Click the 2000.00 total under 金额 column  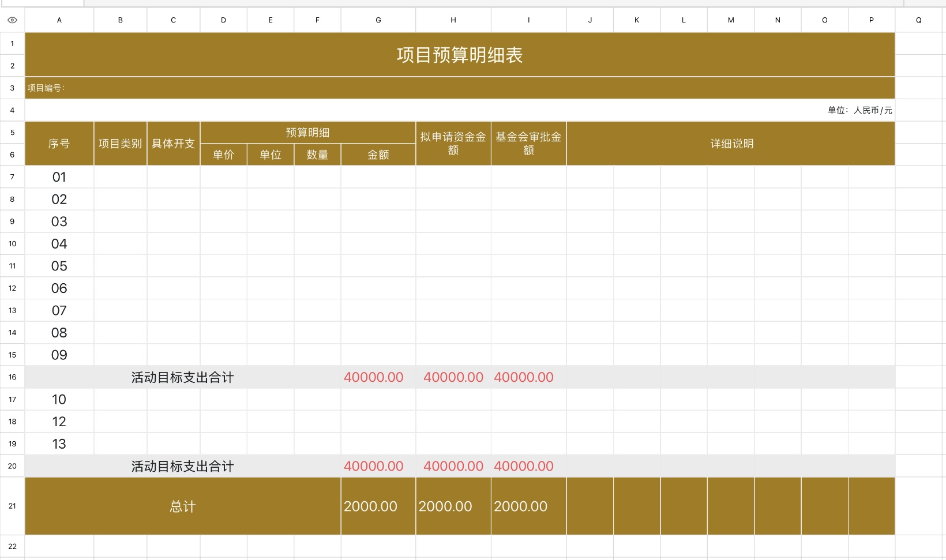[x=370, y=506]
